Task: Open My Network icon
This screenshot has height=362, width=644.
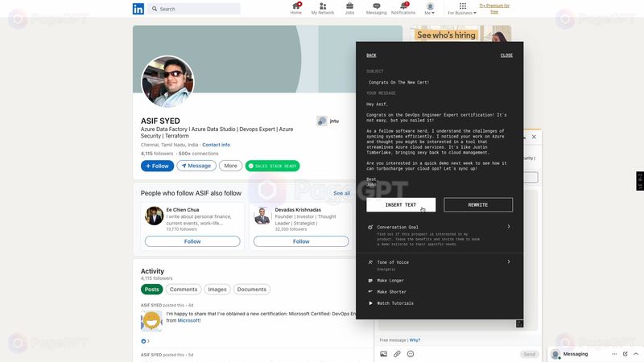Action: [x=323, y=8]
